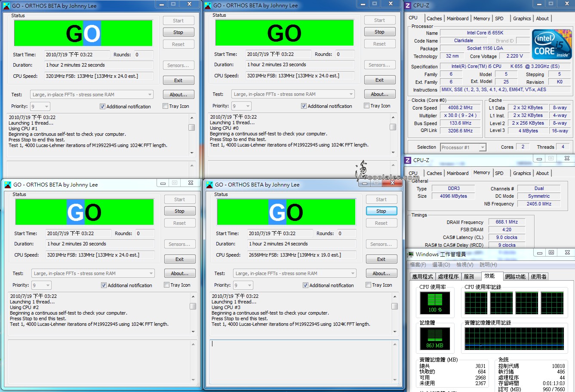Click the Duration field reading 1 hour 2 minutes 20 seconds
The width and height of the screenshot is (575, 392).
tap(99, 244)
